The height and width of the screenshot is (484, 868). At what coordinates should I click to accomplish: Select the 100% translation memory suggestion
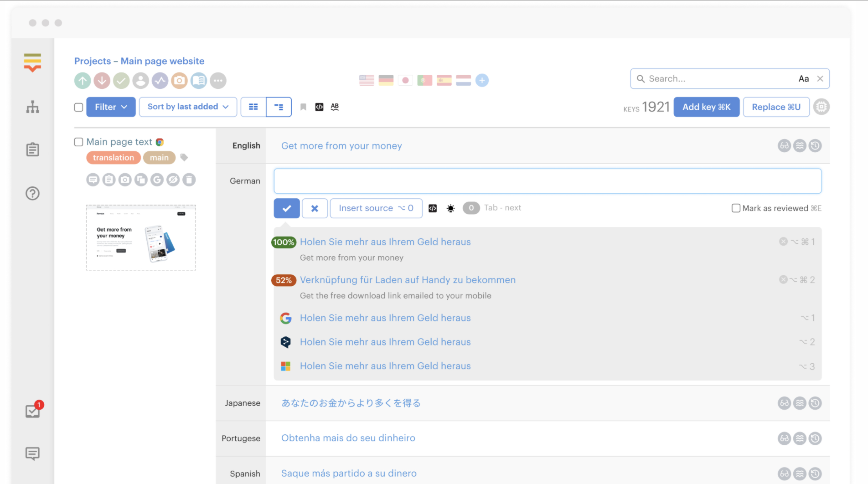(385, 242)
